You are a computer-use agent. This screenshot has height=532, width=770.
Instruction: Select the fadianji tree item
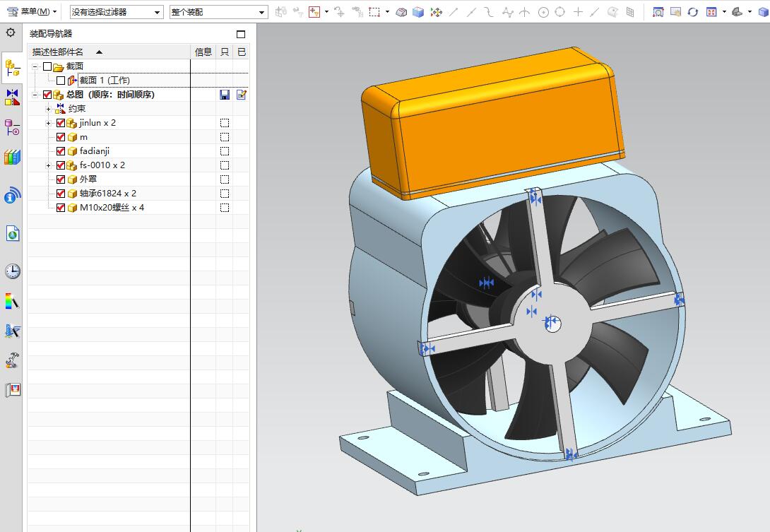click(94, 151)
